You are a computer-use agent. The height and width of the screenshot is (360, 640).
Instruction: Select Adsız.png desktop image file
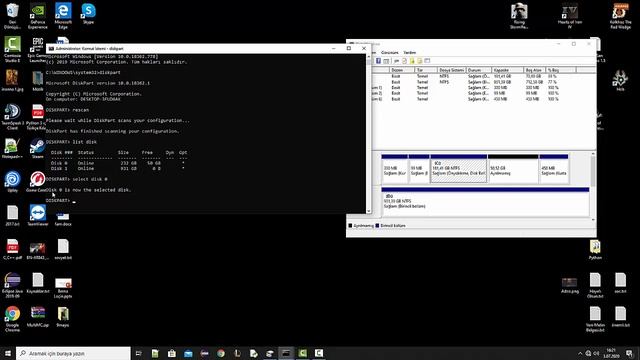point(570,284)
